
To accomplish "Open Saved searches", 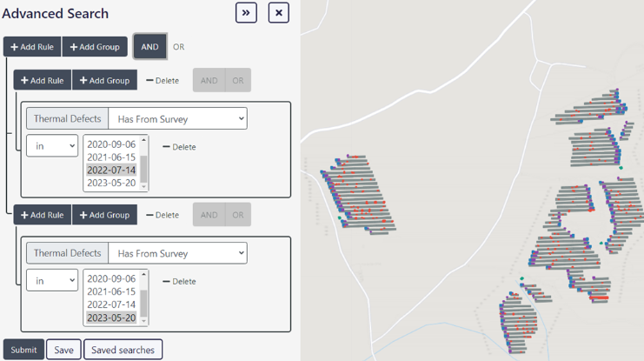I will pos(123,350).
